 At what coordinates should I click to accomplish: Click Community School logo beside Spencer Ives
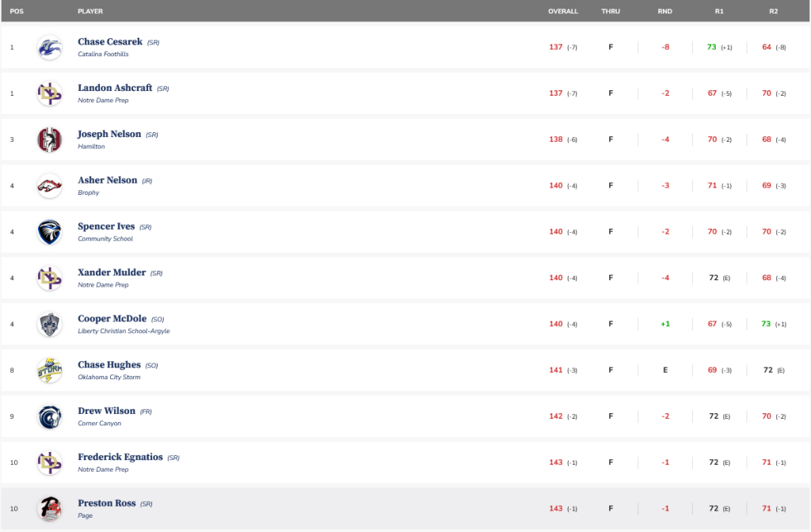[x=49, y=232]
